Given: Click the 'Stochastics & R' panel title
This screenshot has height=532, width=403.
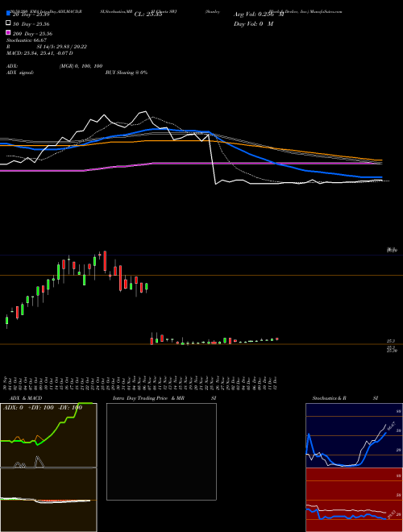Looking at the screenshot, I should (x=329, y=398).
